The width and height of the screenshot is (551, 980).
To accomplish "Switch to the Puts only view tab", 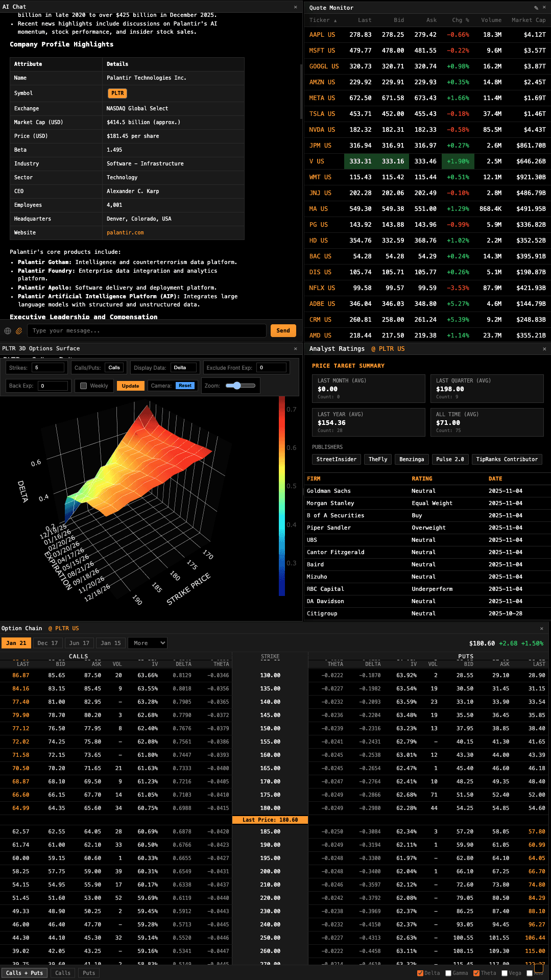I will pyautogui.click(x=89, y=973).
